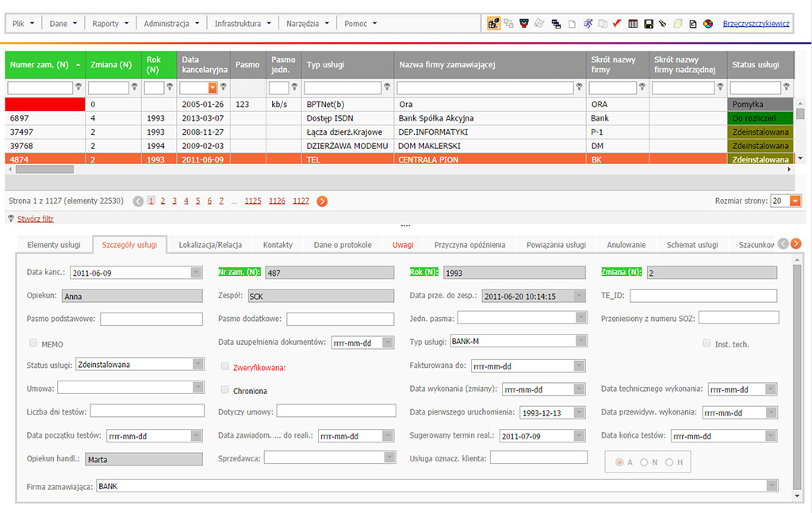
Task: Enable the MEMO checkbox
Action: click(33, 343)
